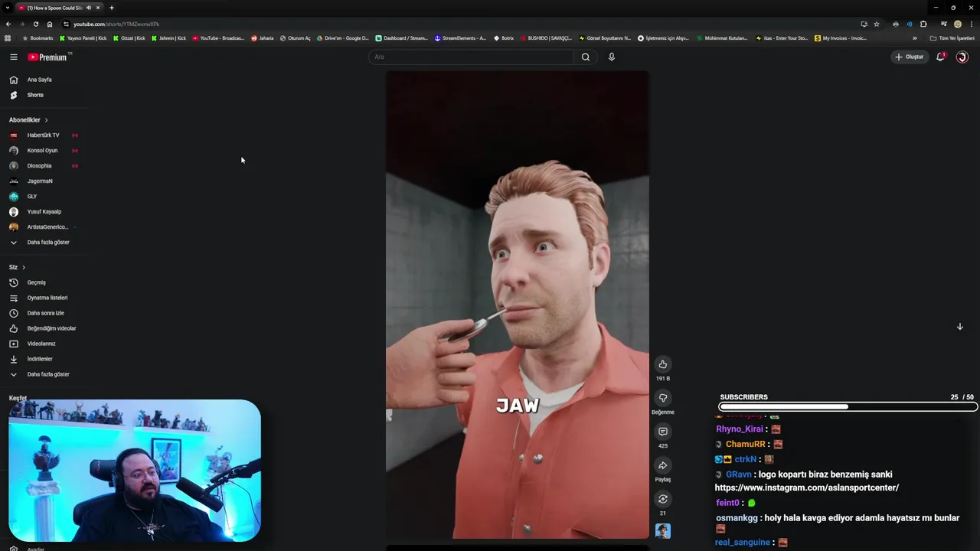Open Bookmarks folder in bookmarks bar

tap(38, 38)
